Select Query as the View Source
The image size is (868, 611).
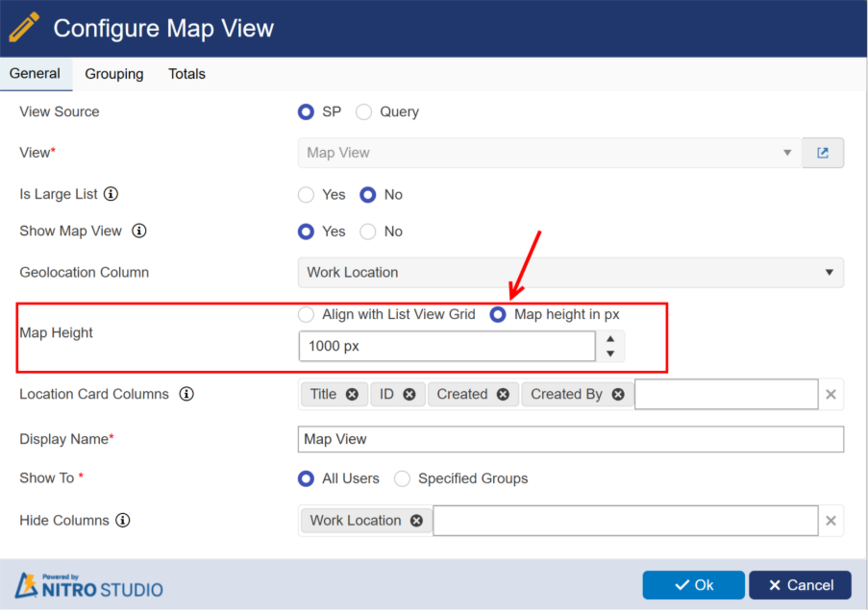tap(363, 112)
